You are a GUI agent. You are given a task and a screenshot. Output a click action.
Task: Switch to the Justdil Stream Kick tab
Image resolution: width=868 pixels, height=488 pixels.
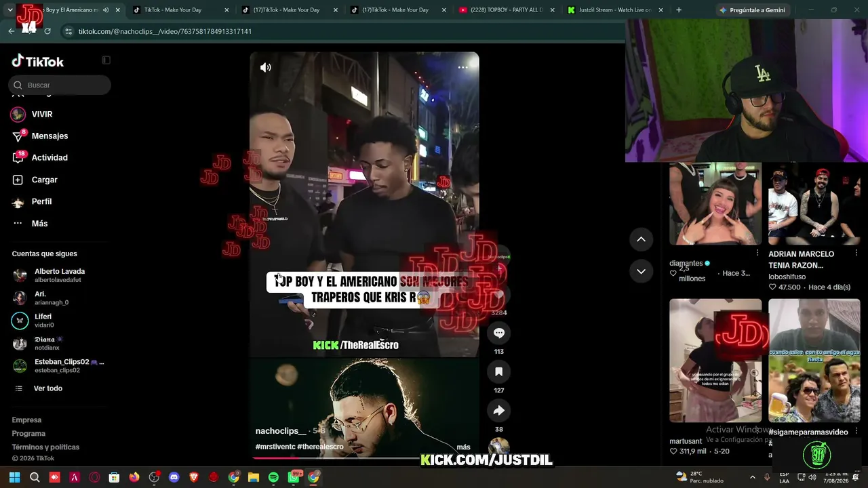[x=615, y=10]
